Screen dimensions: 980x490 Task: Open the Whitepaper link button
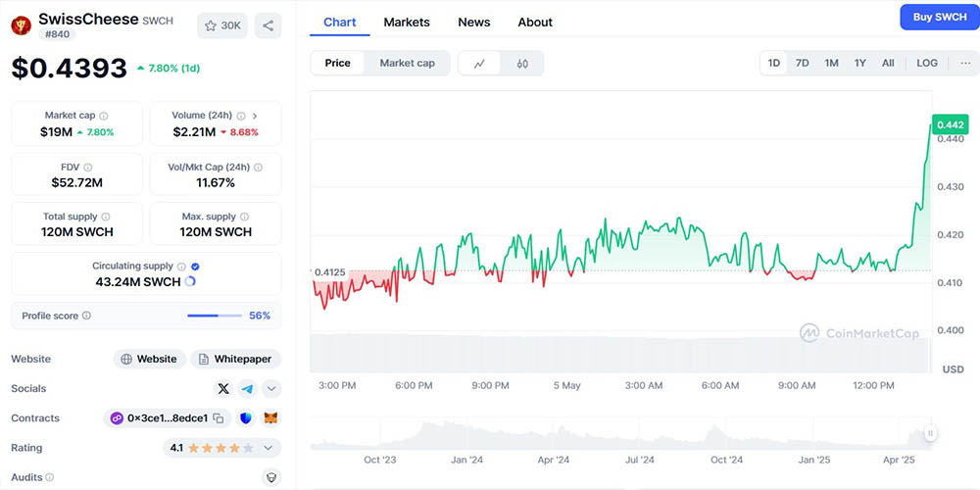[235, 360]
